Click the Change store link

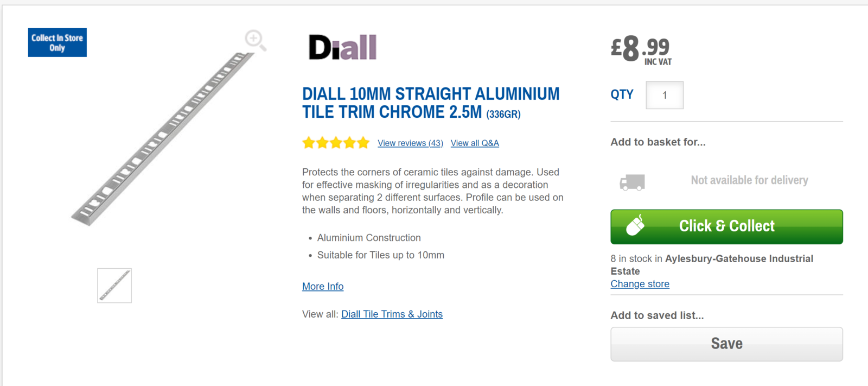640,284
